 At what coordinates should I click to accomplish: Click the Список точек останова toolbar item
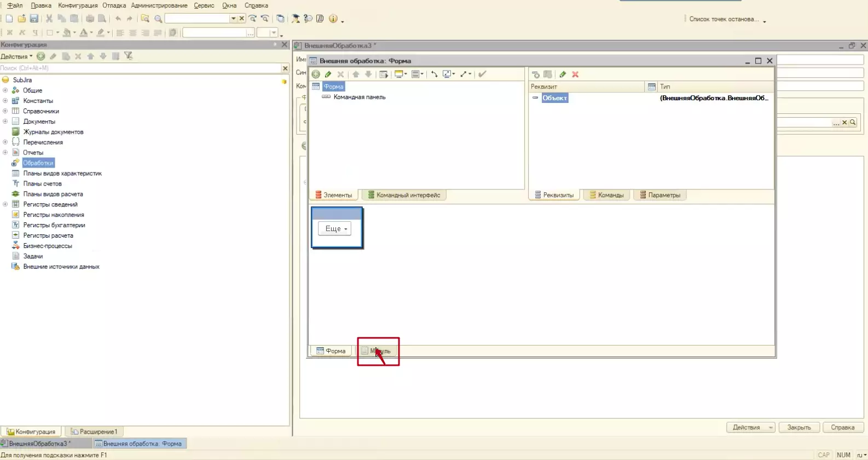tap(724, 19)
